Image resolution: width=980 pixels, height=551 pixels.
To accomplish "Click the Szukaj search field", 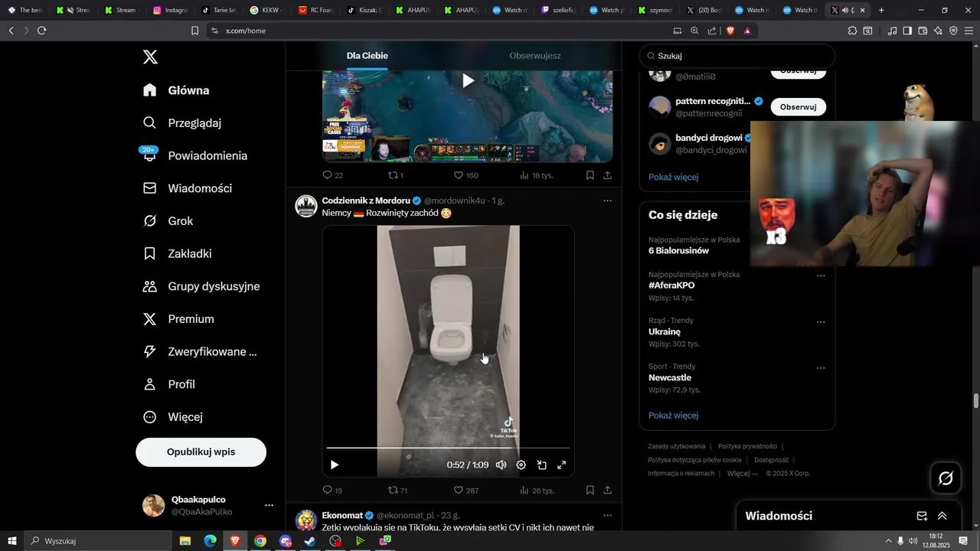I will click(737, 56).
